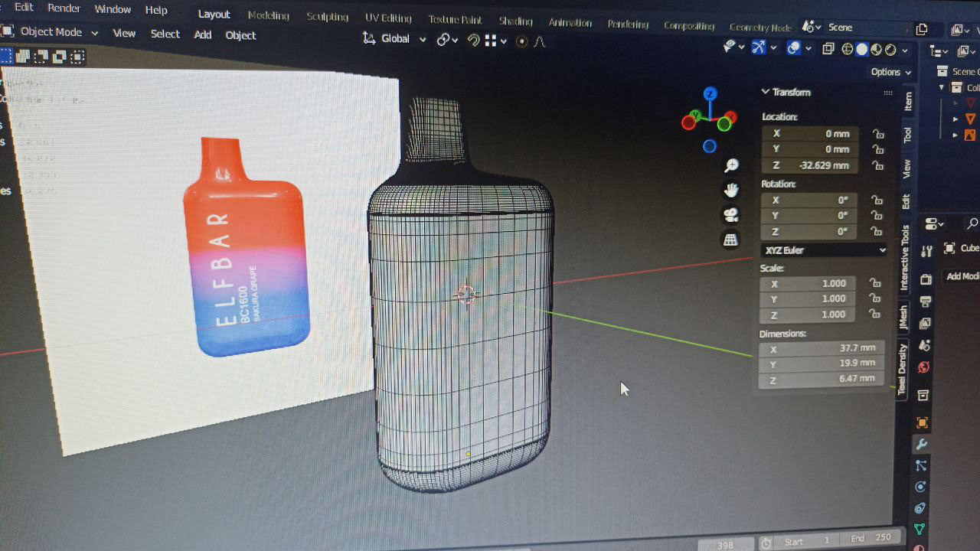
Task: Switch to UV Editing workspace tab
Action: (388, 18)
